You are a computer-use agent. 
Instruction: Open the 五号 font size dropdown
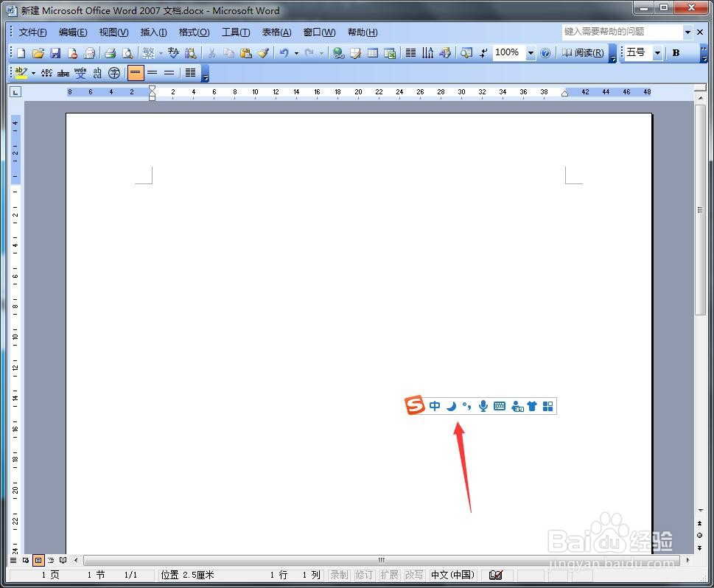pyautogui.click(x=657, y=53)
